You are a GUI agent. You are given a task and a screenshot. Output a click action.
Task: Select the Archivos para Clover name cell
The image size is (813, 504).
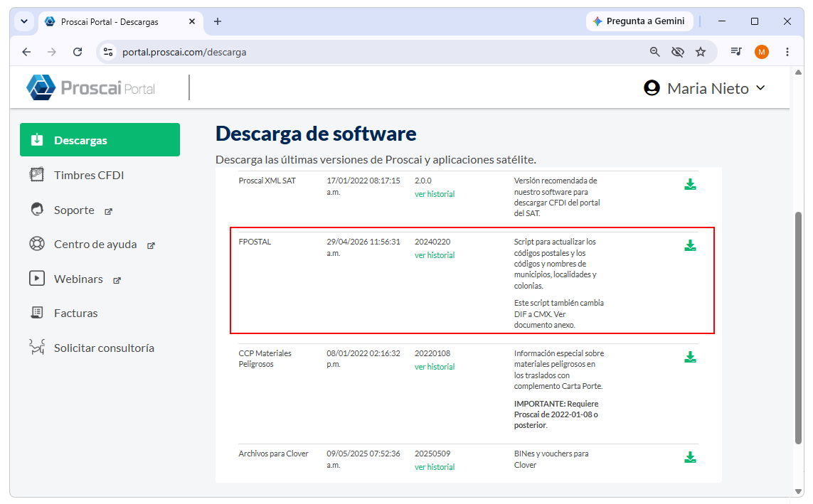point(273,454)
